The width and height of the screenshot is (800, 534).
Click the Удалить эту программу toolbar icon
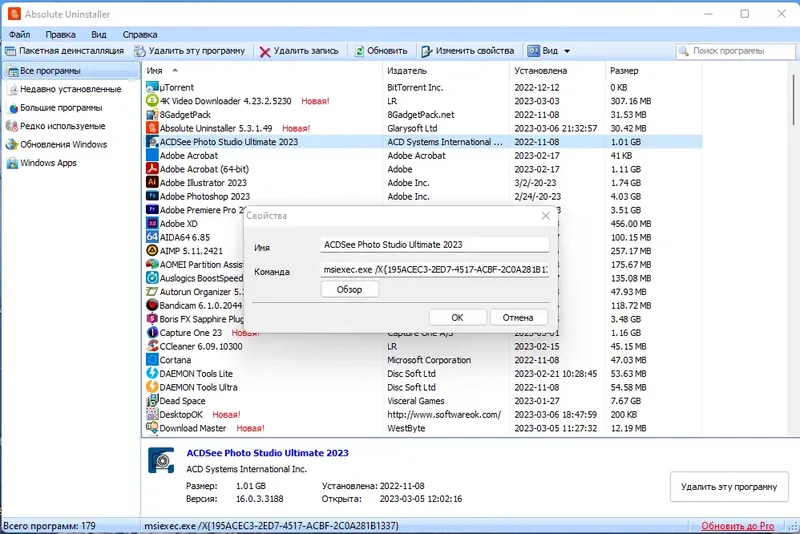click(x=140, y=51)
